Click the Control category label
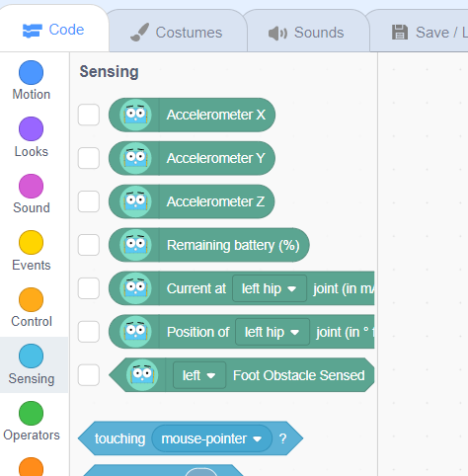This screenshot has width=468, height=476. pyautogui.click(x=32, y=321)
